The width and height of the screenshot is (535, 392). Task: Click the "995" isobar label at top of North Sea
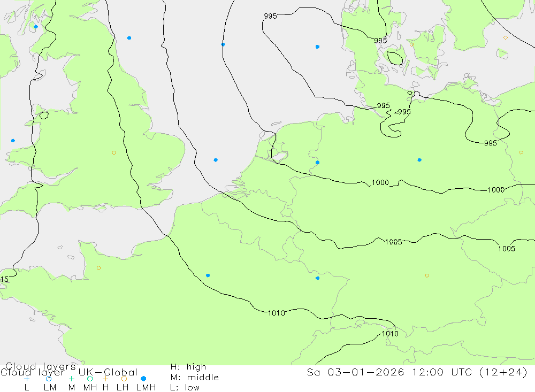[270, 16]
